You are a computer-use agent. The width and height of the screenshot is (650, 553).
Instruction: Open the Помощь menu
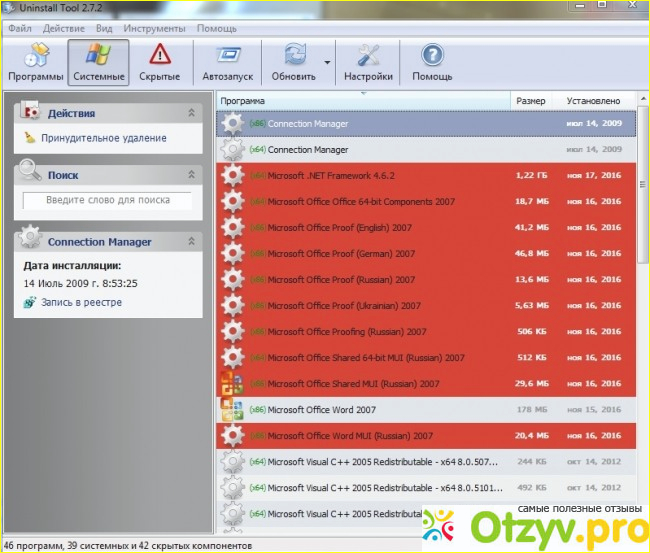pos(216,29)
